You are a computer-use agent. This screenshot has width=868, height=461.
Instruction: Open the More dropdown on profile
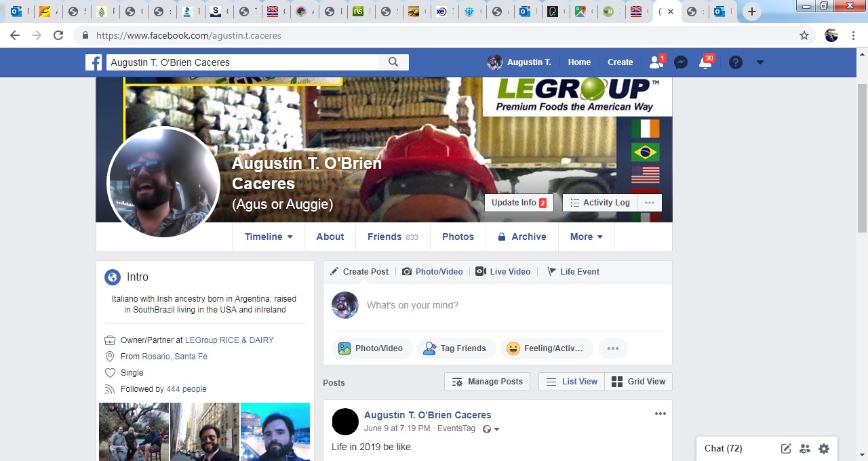(587, 237)
